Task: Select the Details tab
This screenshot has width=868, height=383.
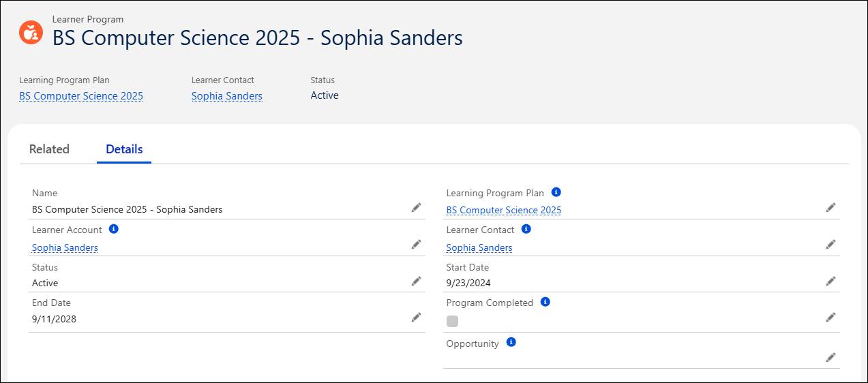Action: pyautogui.click(x=124, y=149)
